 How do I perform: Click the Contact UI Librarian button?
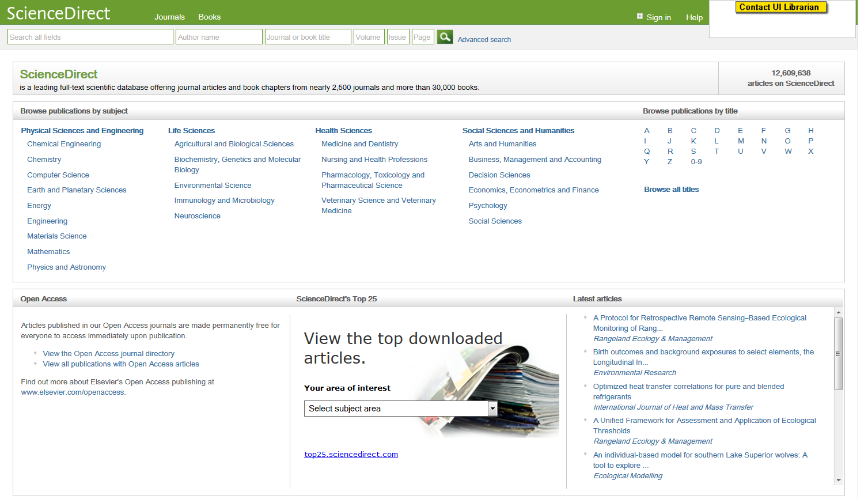(780, 7)
